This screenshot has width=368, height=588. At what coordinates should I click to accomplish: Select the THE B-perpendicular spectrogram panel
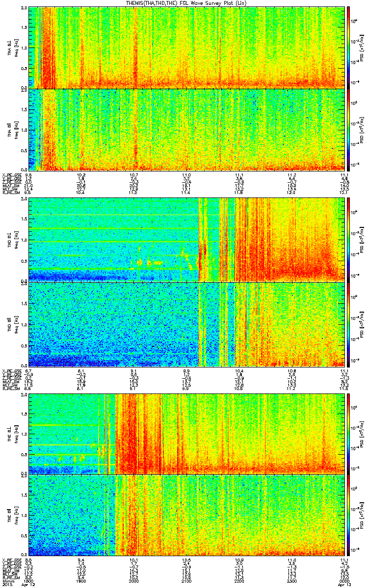[x=186, y=433]
